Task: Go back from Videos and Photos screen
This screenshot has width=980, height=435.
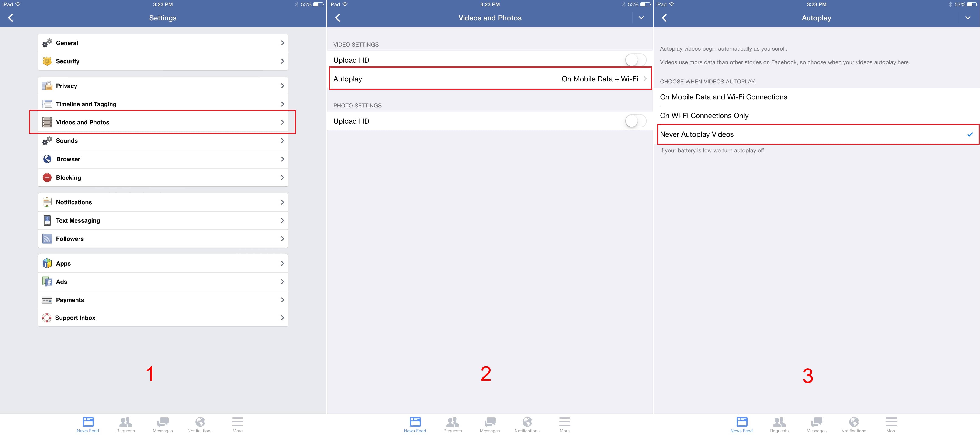Action: 337,18
